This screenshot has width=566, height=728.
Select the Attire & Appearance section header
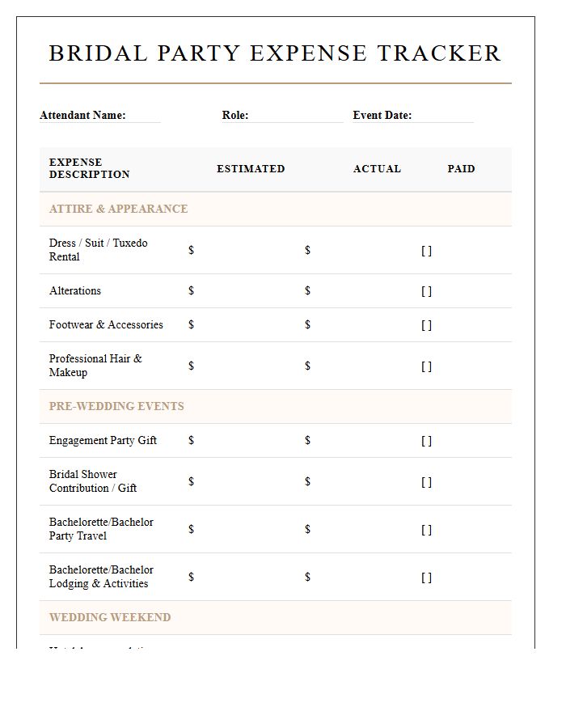(276, 209)
